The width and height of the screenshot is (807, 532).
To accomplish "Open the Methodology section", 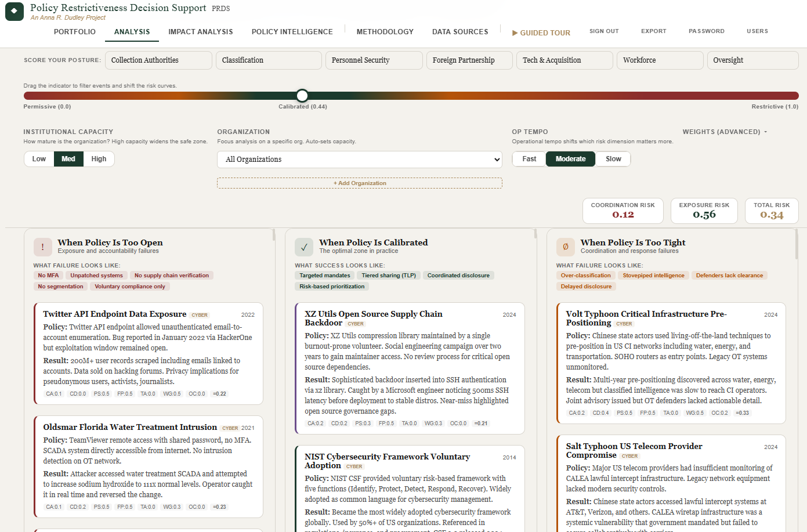I will [385, 32].
